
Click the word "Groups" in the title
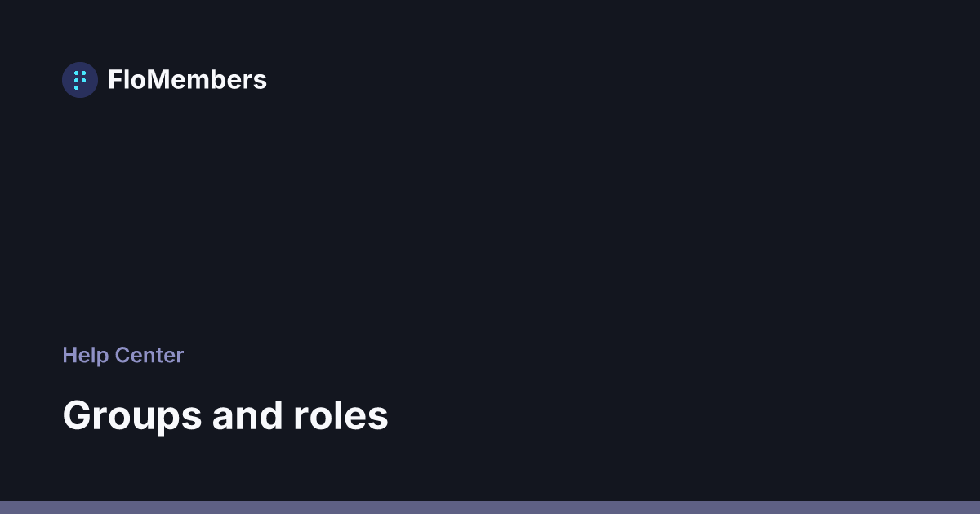click(x=131, y=415)
